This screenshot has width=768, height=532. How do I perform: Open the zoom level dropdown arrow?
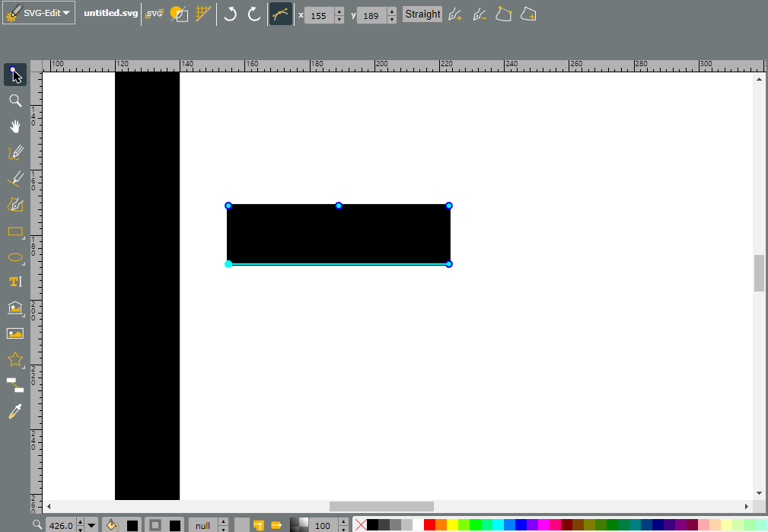click(91, 526)
